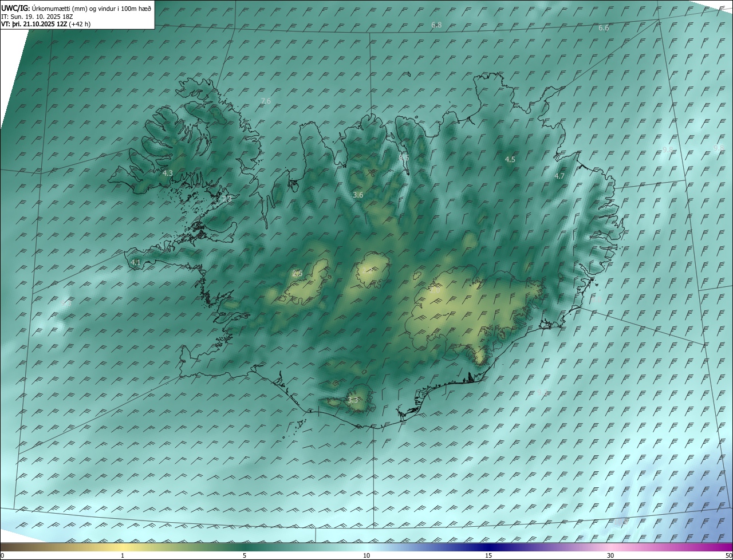Click the 5 tick on the color scale
Screen dimensions: 733x560
(x=245, y=555)
